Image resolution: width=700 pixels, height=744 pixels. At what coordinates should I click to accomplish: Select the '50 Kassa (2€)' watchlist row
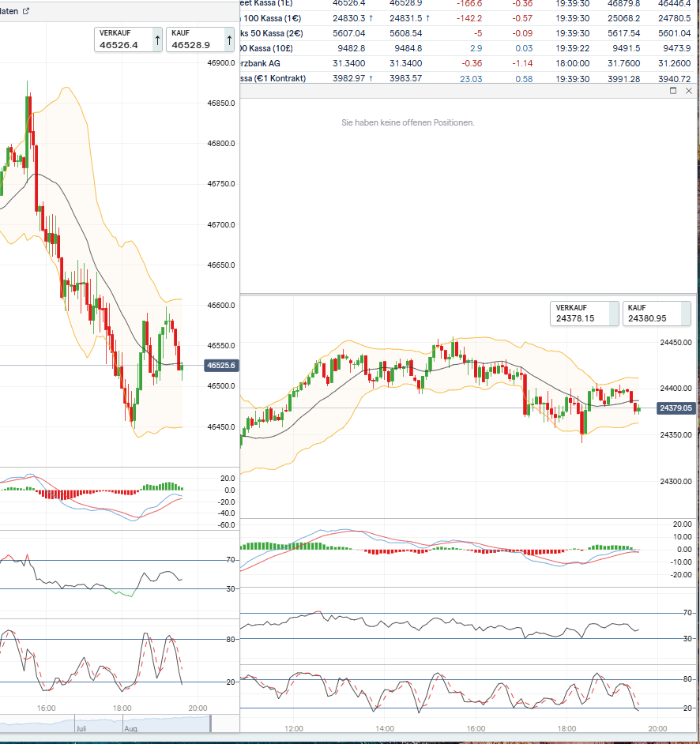pos(274,33)
